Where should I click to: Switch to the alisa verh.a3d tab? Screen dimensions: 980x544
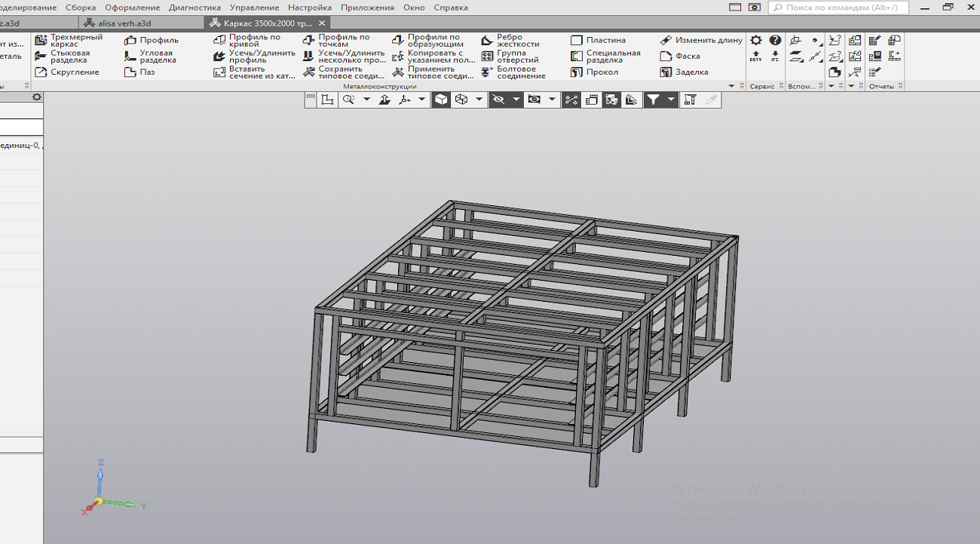point(124,23)
